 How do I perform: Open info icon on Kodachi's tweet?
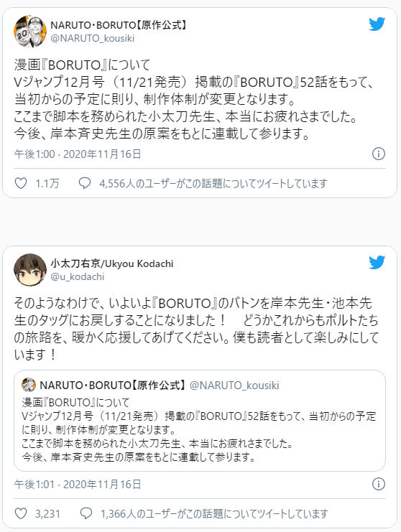click(379, 483)
